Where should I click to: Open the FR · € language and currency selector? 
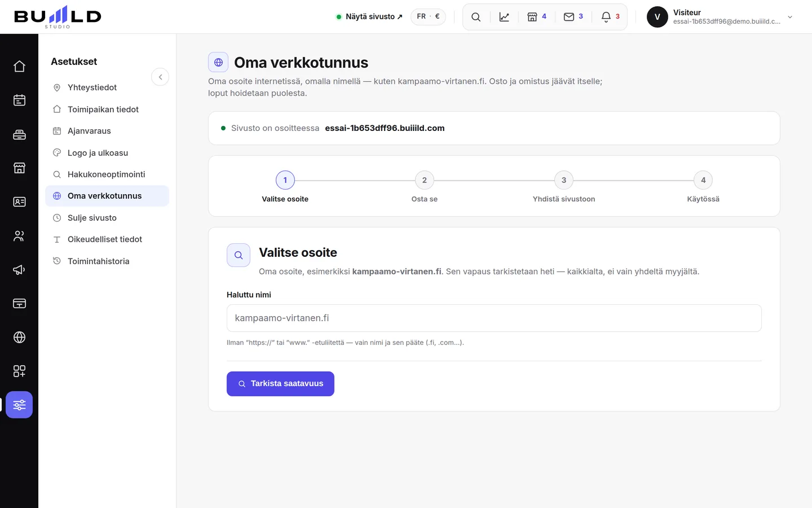[428, 16]
